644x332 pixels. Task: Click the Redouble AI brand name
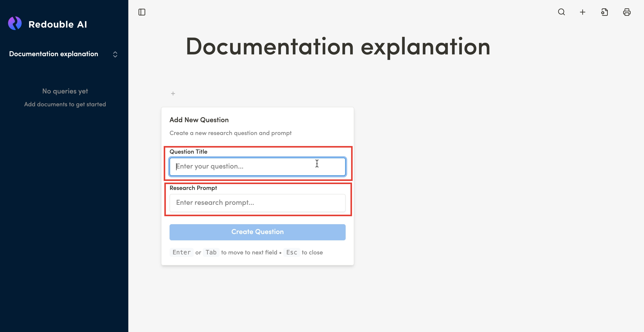(58, 24)
